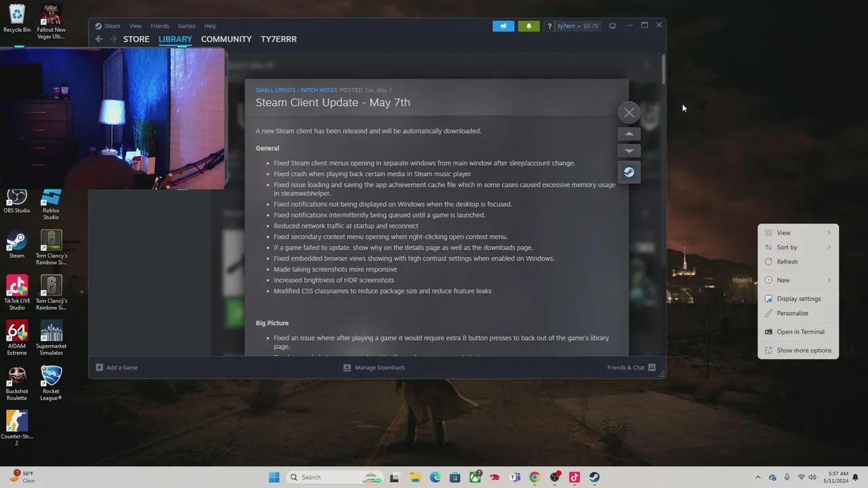Viewport: 868px width, 488px height.
Task: Select the OBS Studio desktop shortcut
Action: (17, 201)
